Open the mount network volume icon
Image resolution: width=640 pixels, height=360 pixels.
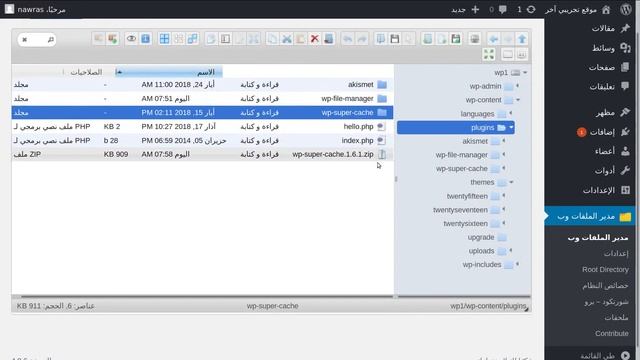pos(474,39)
